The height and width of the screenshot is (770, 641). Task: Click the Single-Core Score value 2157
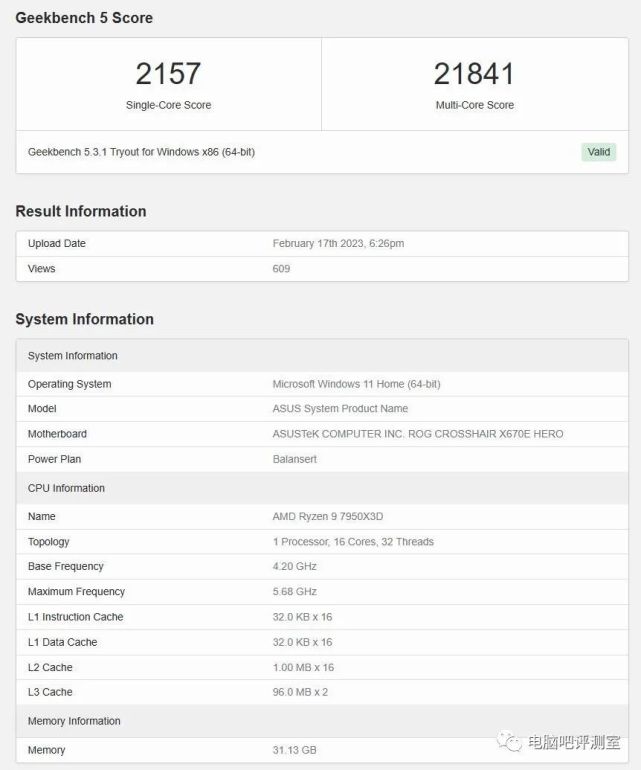coord(168,74)
